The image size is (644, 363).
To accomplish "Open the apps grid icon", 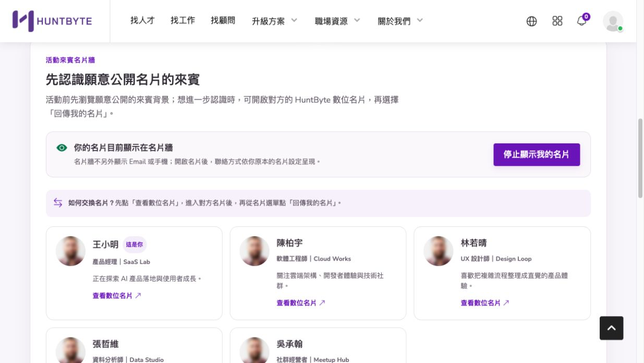I will [557, 21].
